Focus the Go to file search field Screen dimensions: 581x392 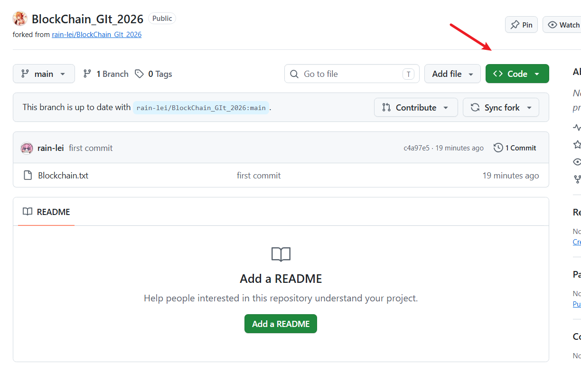click(352, 74)
